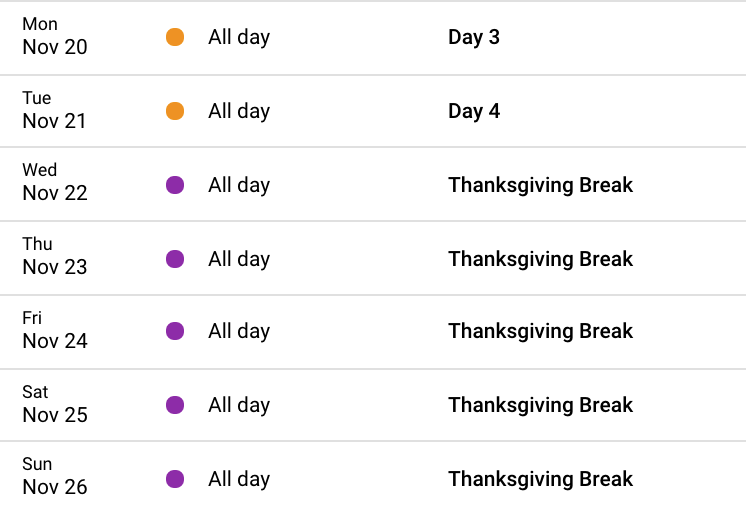This screenshot has height=514, width=746.
Task: Click the purple dot on Sun Nov 26
Action: coord(175,479)
